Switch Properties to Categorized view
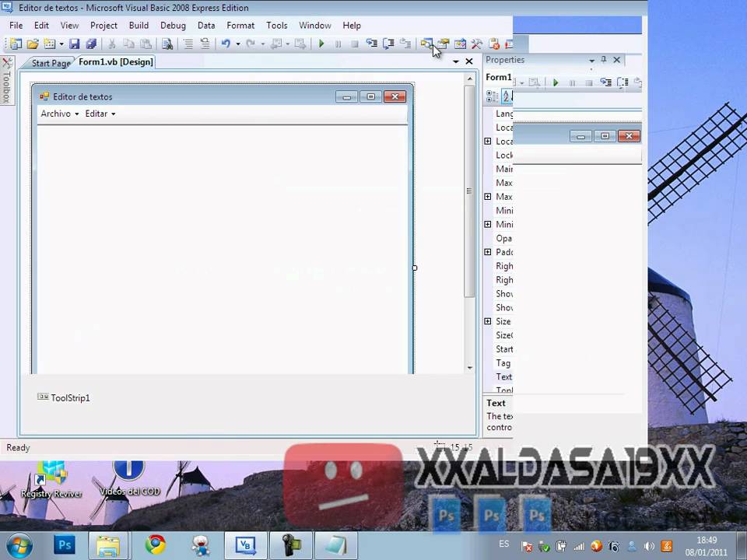 pyautogui.click(x=492, y=96)
